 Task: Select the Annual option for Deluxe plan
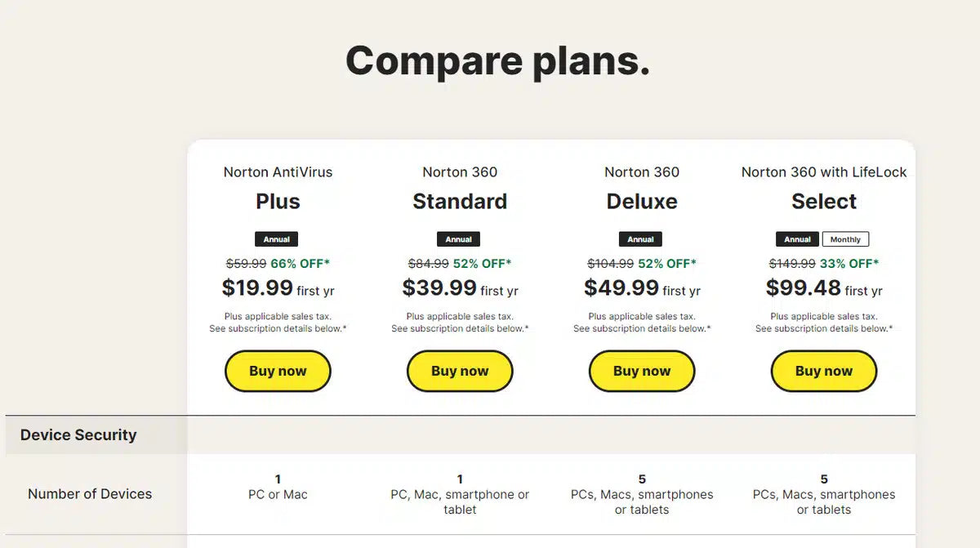point(641,239)
